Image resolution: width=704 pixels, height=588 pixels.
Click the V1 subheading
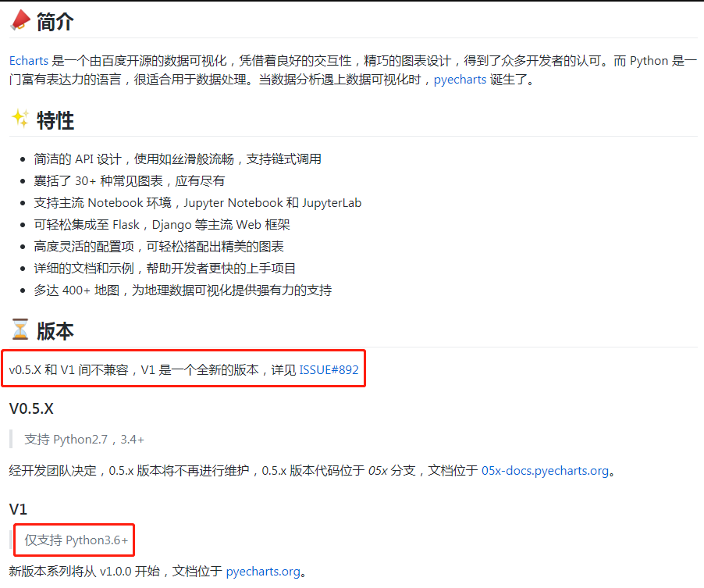(x=18, y=509)
